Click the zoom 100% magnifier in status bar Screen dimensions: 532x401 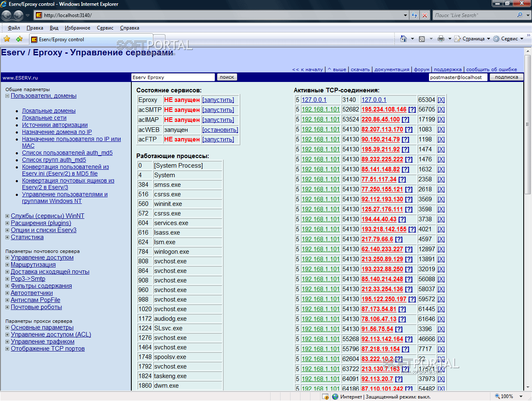(498, 396)
